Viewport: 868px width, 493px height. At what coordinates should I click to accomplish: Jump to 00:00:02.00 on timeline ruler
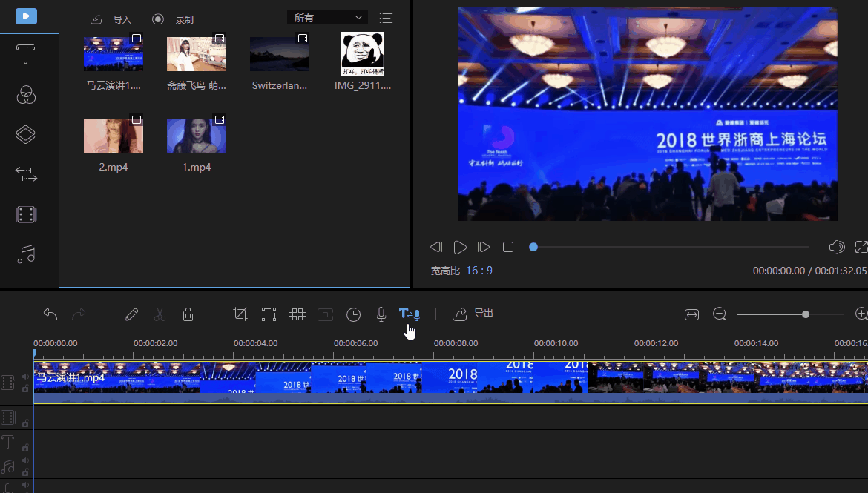pyautogui.click(x=156, y=343)
